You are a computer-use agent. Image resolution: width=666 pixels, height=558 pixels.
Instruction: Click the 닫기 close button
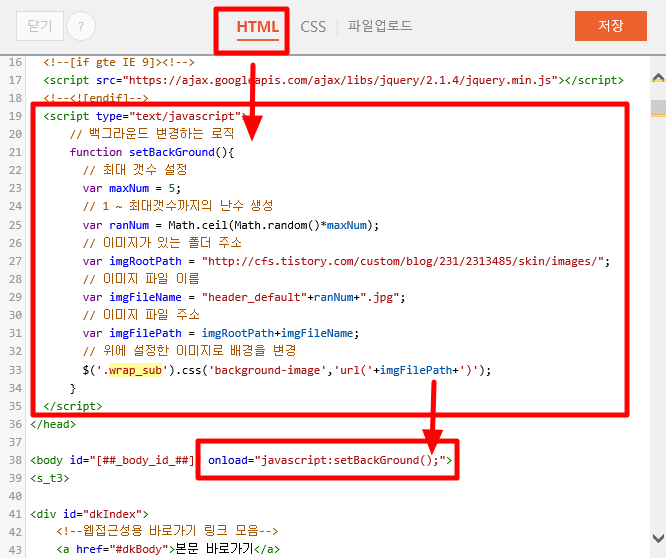coord(40,26)
